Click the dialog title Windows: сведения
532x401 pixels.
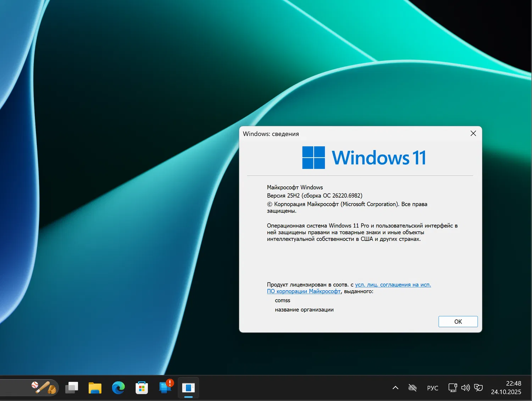tap(271, 134)
